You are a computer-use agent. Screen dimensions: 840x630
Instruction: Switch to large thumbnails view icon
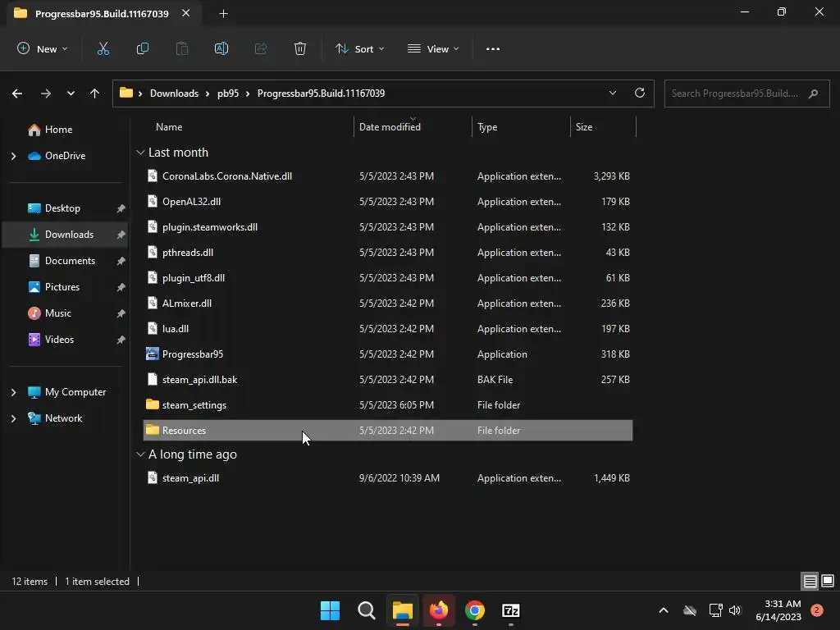828,581
